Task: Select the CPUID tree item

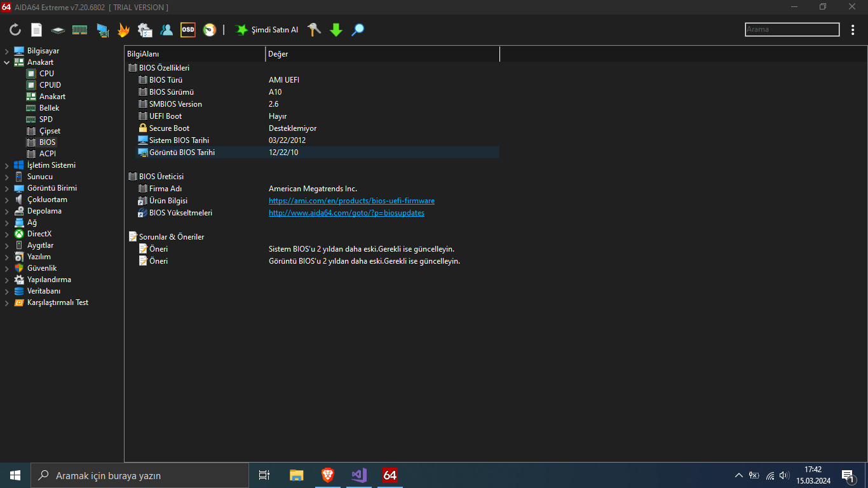Action: (x=50, y=85)
